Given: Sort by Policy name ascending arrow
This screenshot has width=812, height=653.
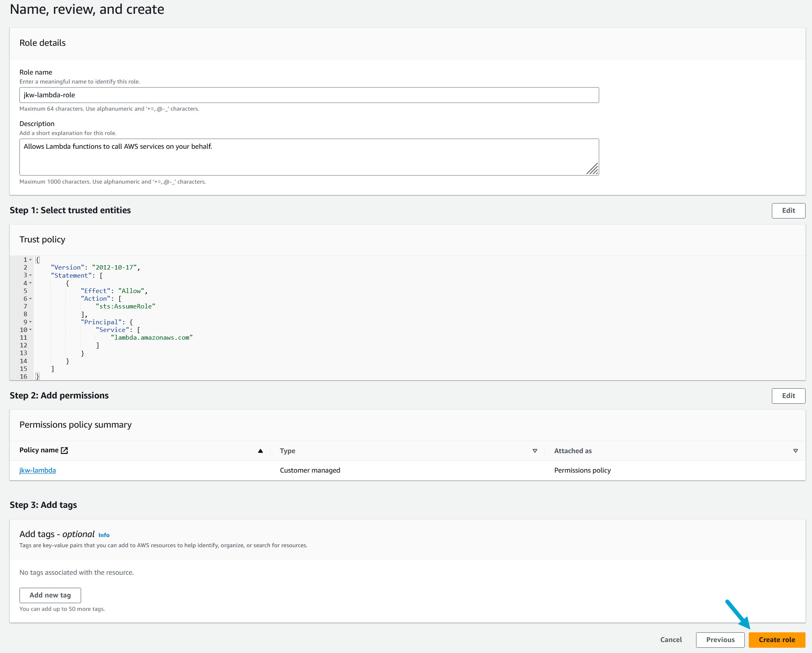Looking at the screenshot, I should 261,451.
